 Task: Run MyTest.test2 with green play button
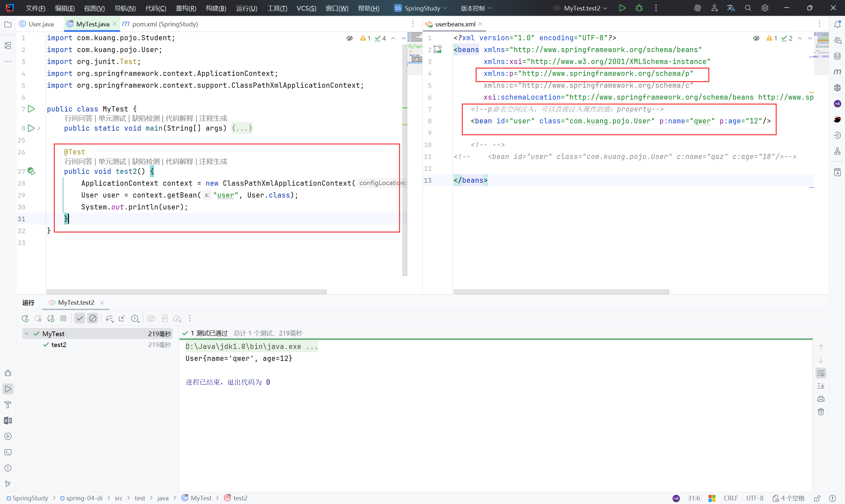pos(622,8)
